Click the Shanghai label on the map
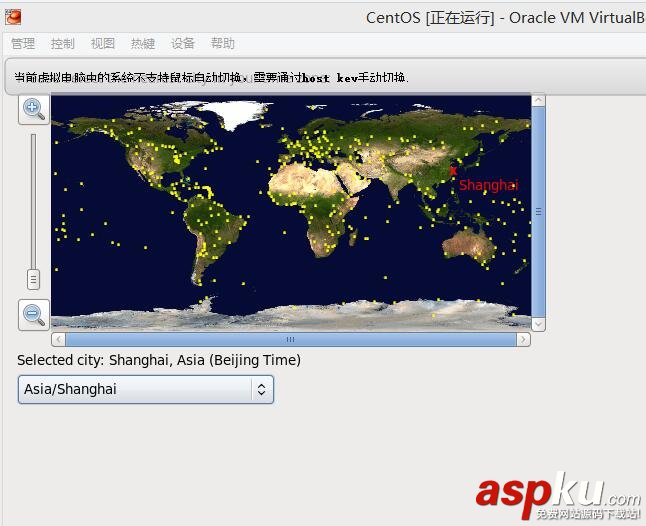This screenshot has width=646, height=526. click(489, 185)
